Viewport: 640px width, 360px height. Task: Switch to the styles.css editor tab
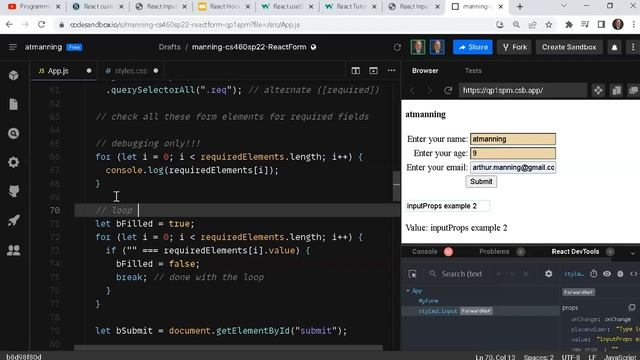click(131, 71)
